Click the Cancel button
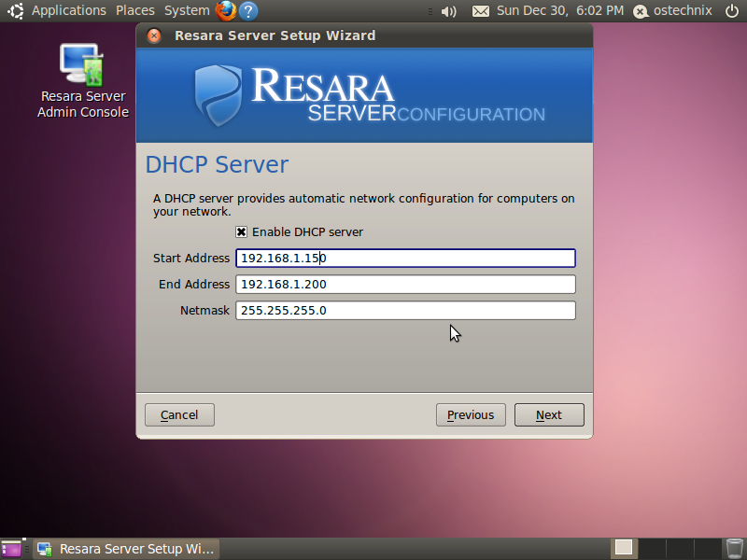 tap(179, 414)
